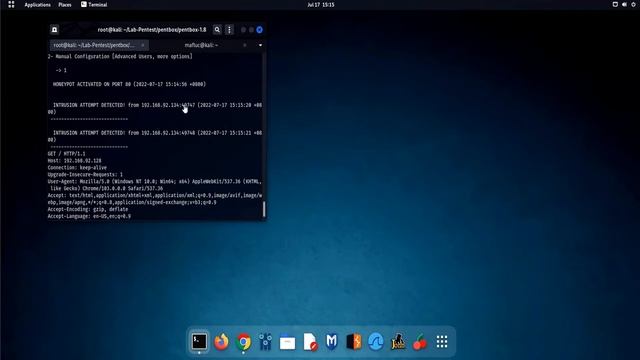Launch Wireshark shark fin icon in dock
640x360 pixels.
point(376,341)
